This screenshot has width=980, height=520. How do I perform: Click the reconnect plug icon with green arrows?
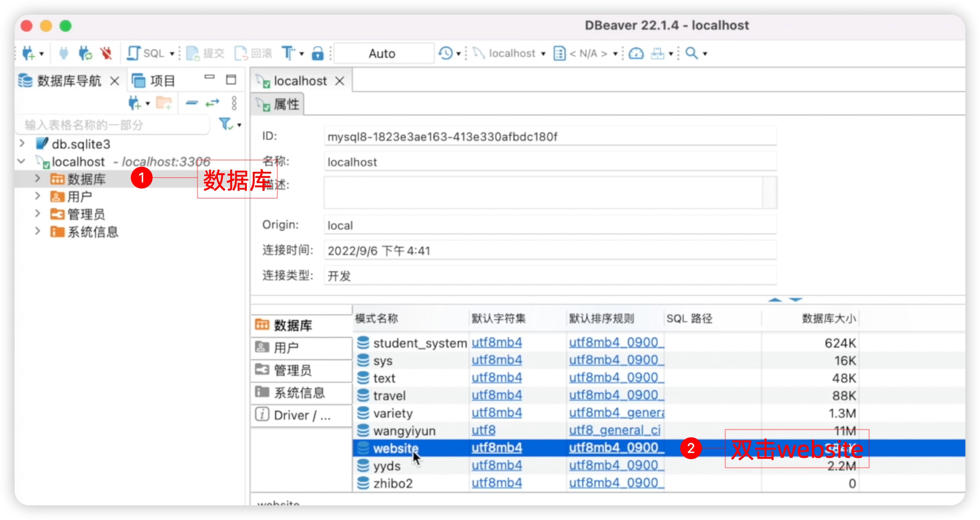(x=85, y=53)
